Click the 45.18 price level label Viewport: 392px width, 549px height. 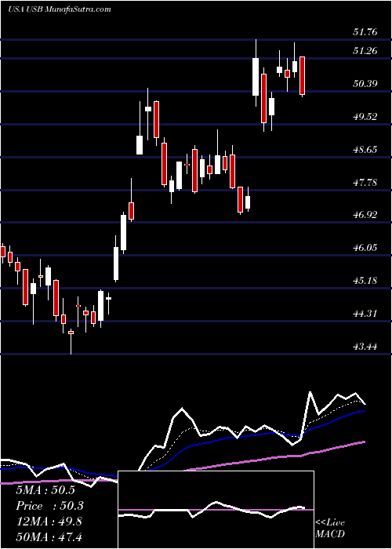(365, 281)
